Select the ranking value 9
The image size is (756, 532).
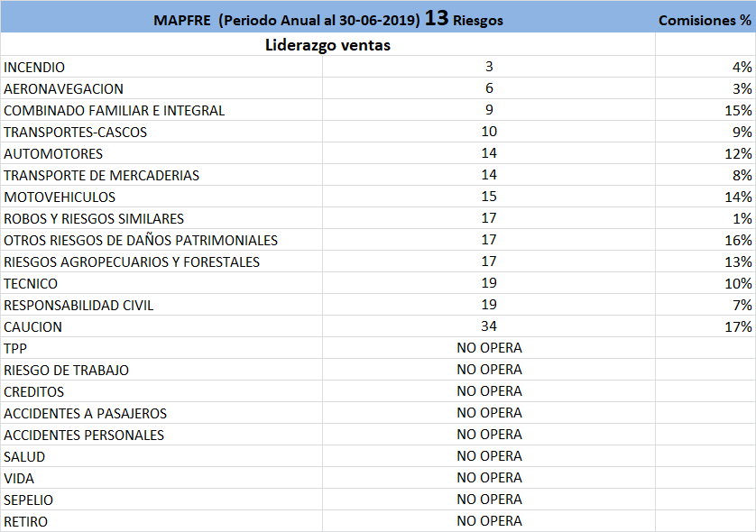(489, 110)
